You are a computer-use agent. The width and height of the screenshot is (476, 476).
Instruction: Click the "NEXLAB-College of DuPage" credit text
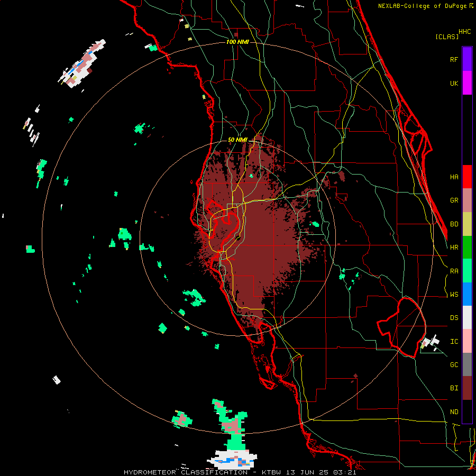[423, 6]
